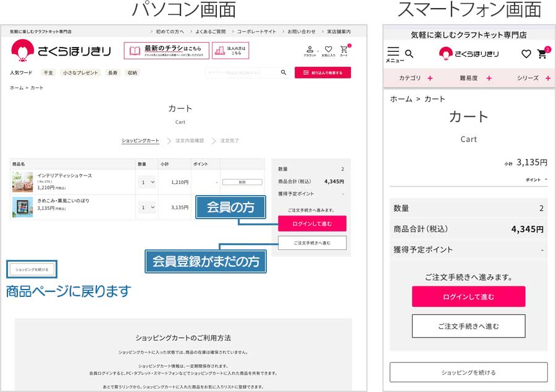556x392 pixels.
Task: Click the desktop search magnifier icon
Action: (x=284, y=73)
